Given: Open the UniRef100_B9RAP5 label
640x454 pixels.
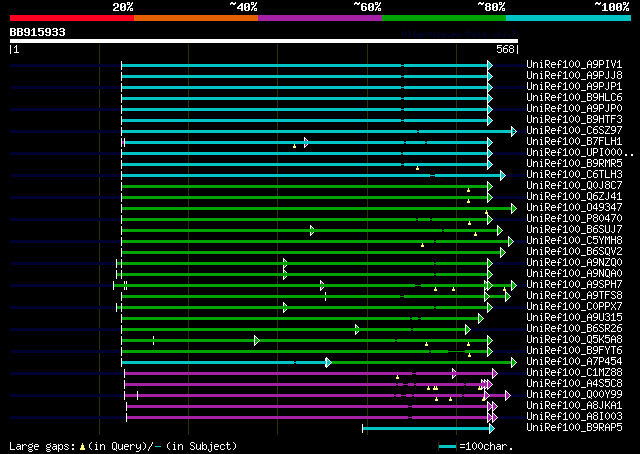Looking at the screenshot, I should point(574,428).
